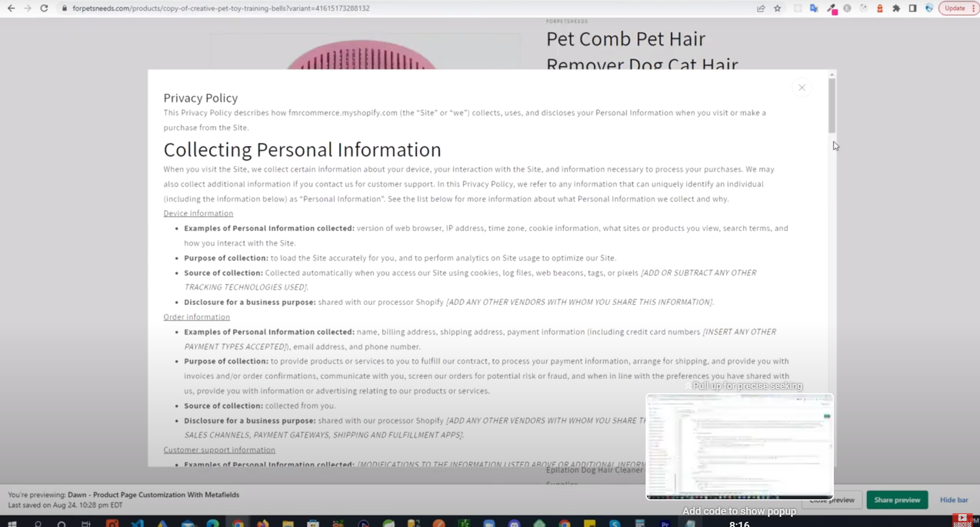Image resolution: width=980 pixels, height=527 pixels.
Task: Open Visual Studio Code from the taskbar
Action: click(x=137, y=523)
